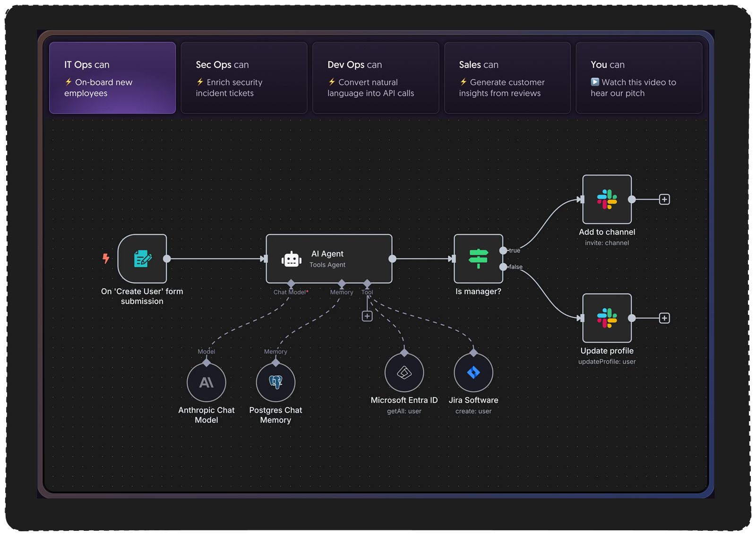The image size is (756, 536).
Task: Open the Slack icon in Update profile
Action: pyautogui.click(x=607, y=318)
